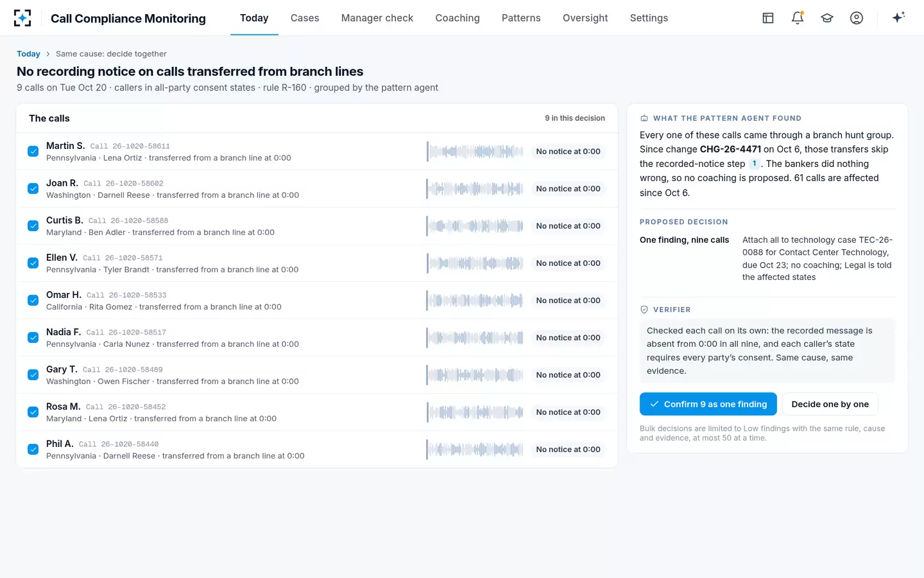Play Phil A. call waveform
The width and height of the screenshot is (924, 578).
coord(475,450)
